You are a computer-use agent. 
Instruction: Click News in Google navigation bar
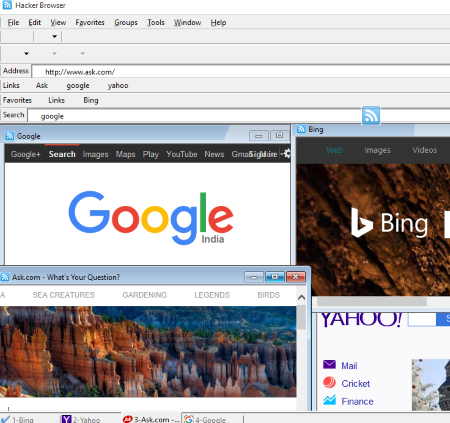214,154
